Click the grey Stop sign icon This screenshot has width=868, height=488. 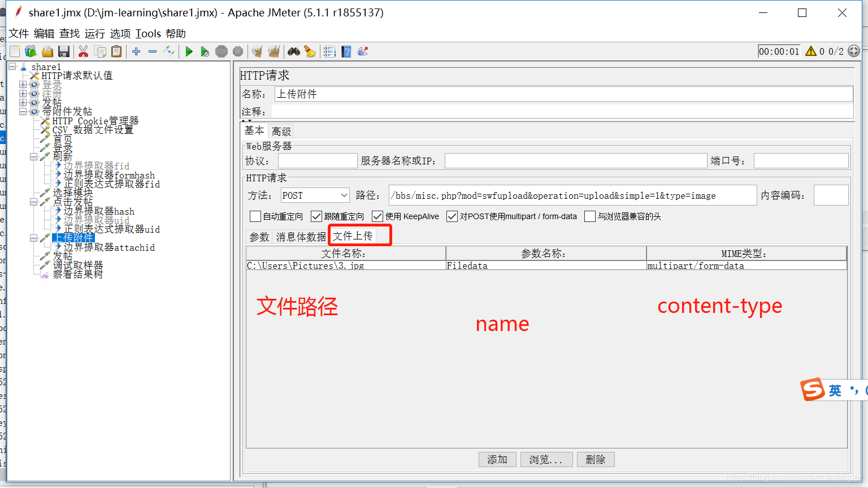point(222,51)
